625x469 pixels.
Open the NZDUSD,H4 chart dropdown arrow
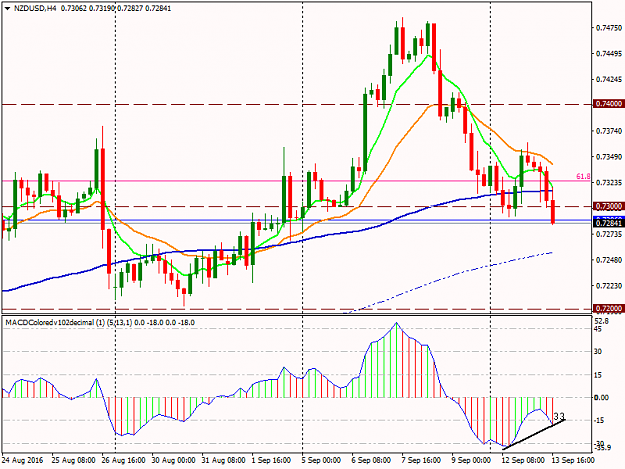click(8, 8)
